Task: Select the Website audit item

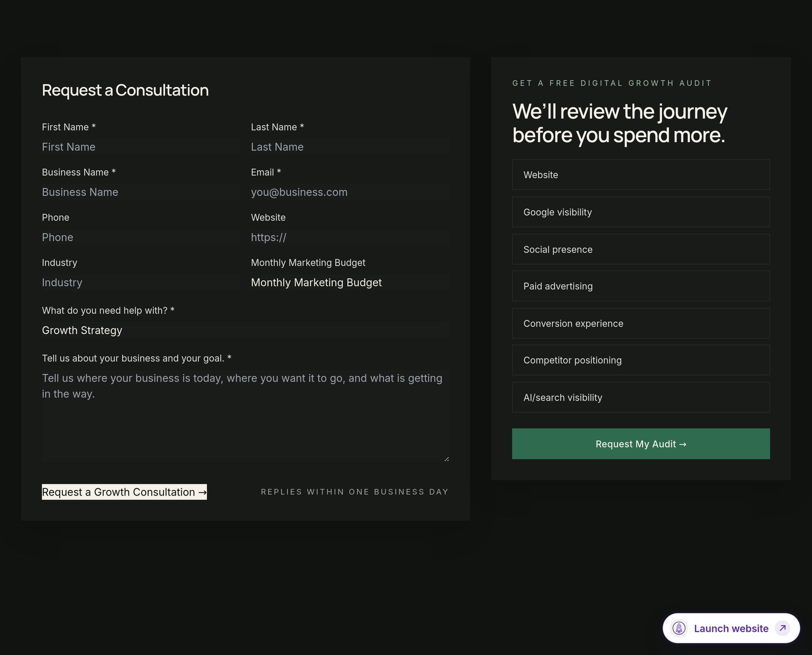Action: click(x=641, y=175)
